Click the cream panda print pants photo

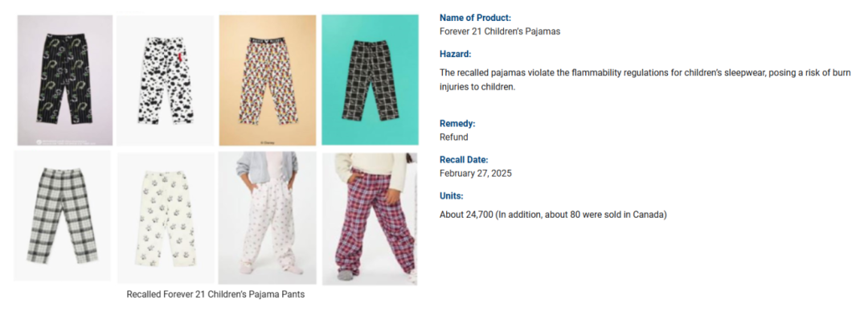166,218
